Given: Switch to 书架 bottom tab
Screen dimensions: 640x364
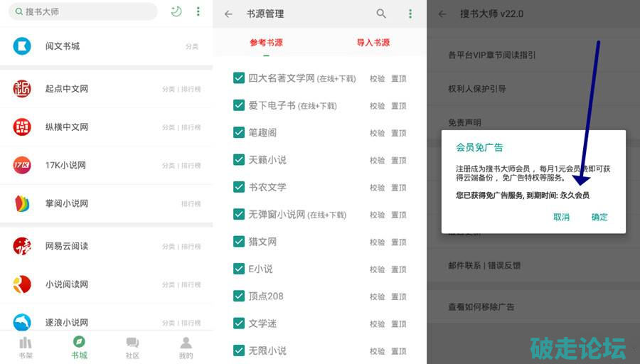Looking at the screenshot, I should tap(26, 347).
